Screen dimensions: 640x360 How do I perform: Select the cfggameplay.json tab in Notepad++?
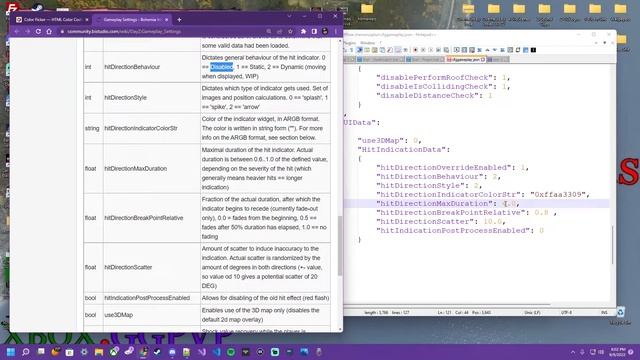coord(466,60)
